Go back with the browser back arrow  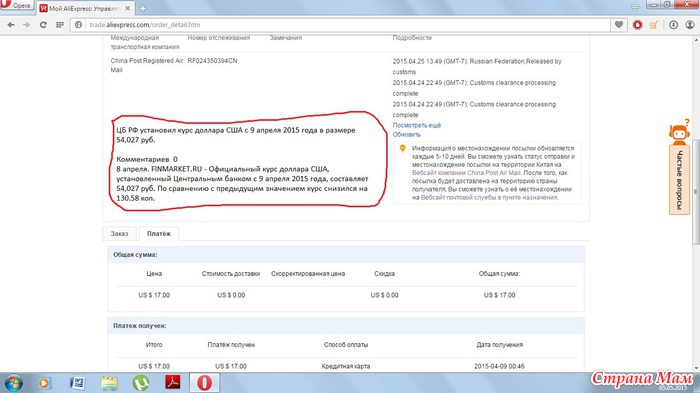pyautogui.click(x=11, y=25)
